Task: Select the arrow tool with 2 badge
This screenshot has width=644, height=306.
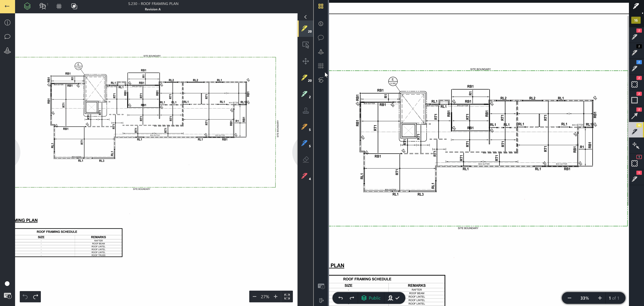Action: click(636, 114)
